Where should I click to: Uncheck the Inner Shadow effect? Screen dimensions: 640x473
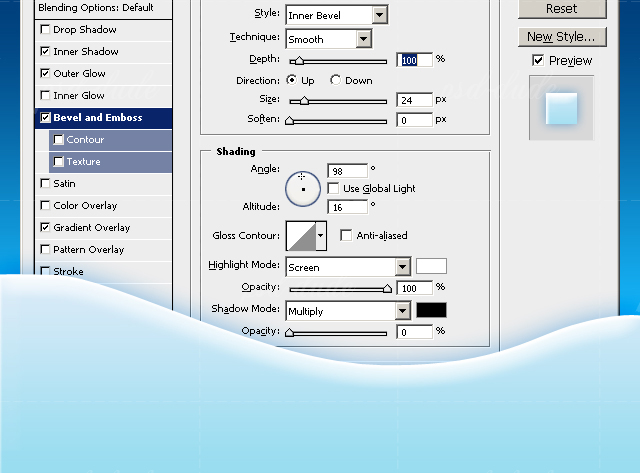click(45, 51)
